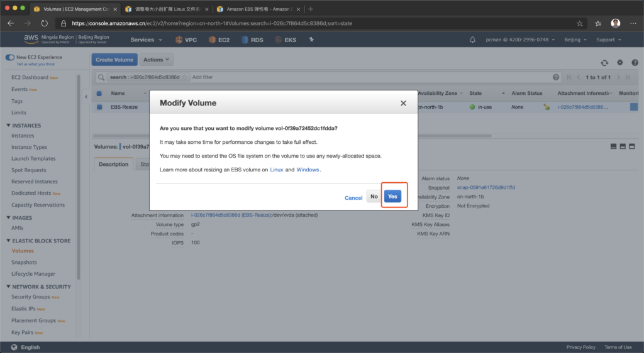Open the Linux resizing guide link
Screen dimensions: 644x353
276,170
